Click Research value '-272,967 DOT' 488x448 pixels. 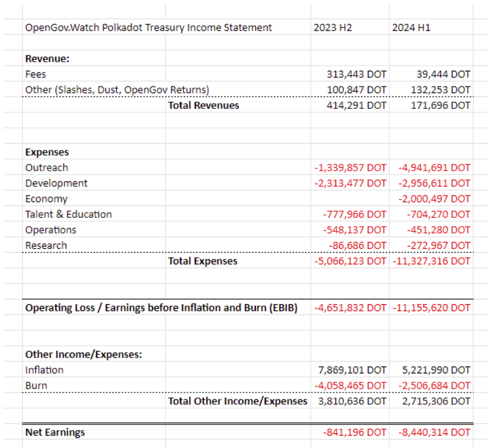point(439,245)
